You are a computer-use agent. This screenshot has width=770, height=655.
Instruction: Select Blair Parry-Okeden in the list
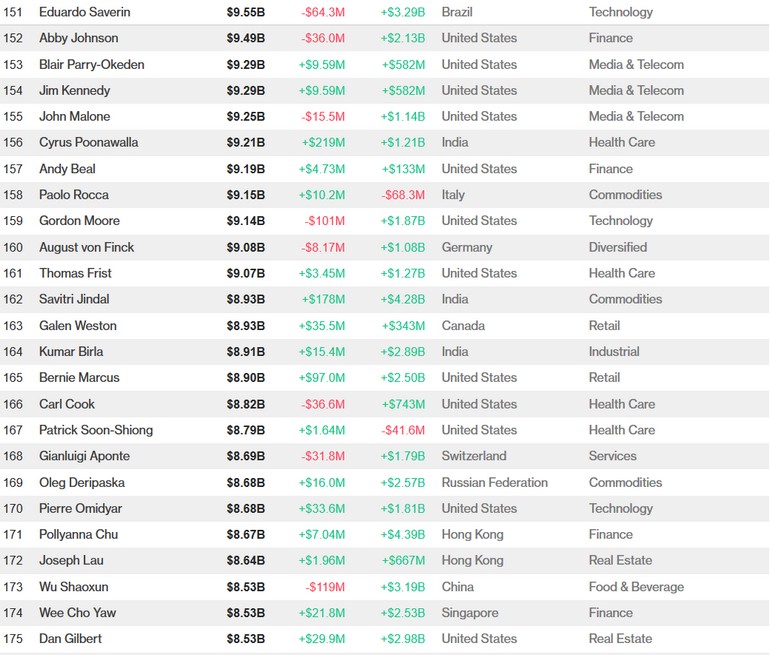[x=91, y=64]
